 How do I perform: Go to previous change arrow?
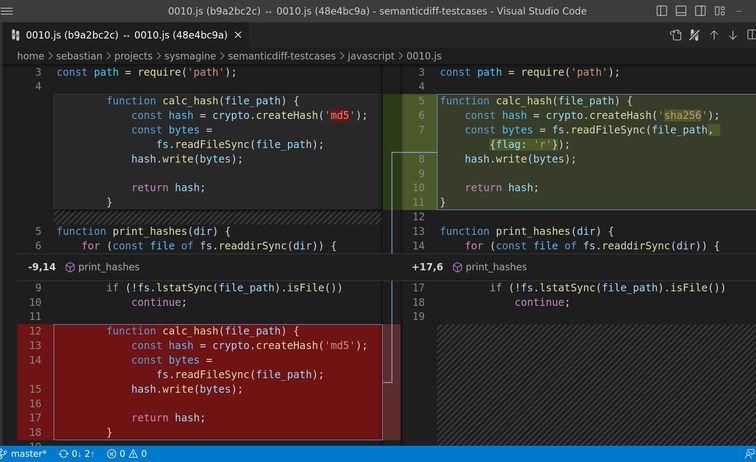[714, 34]
